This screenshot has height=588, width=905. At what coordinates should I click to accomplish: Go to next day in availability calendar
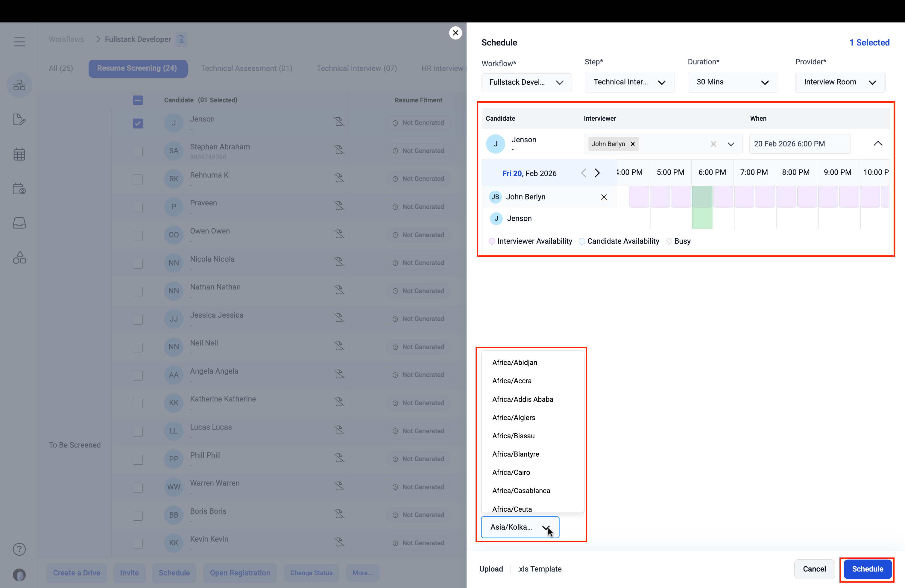[x=597, y=173]
